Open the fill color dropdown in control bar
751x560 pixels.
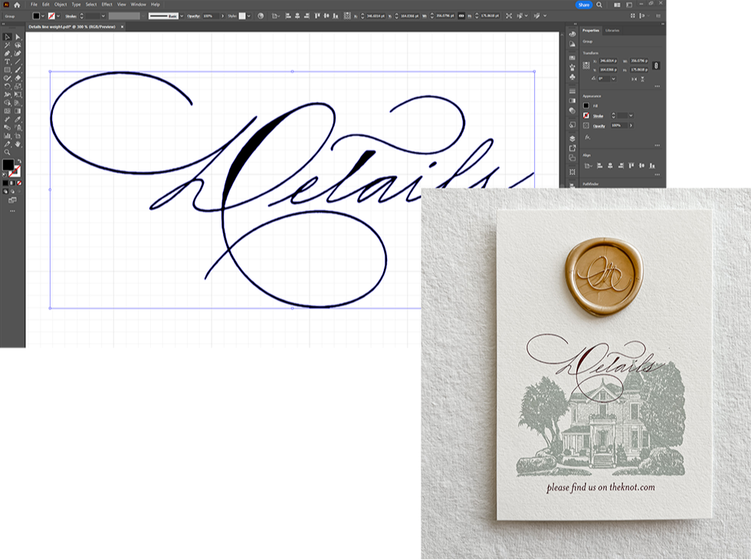[43, 16]
